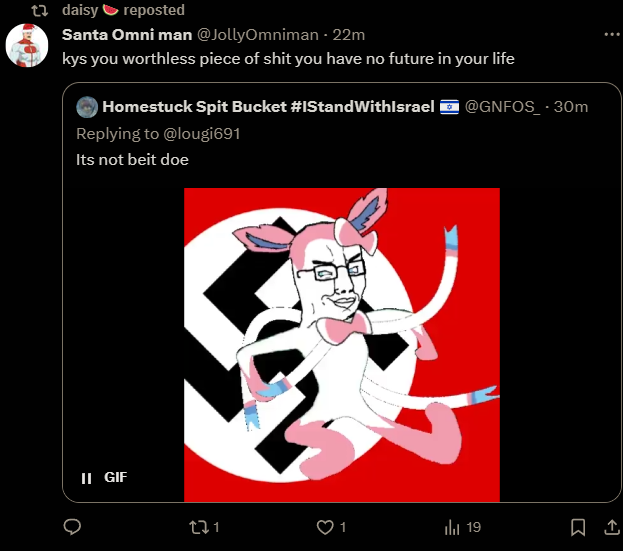The height and width of the screenshot is (551, 623).
Task: Click the 30m quoted tweet timestamp
Action: click(x=571, y=106)
